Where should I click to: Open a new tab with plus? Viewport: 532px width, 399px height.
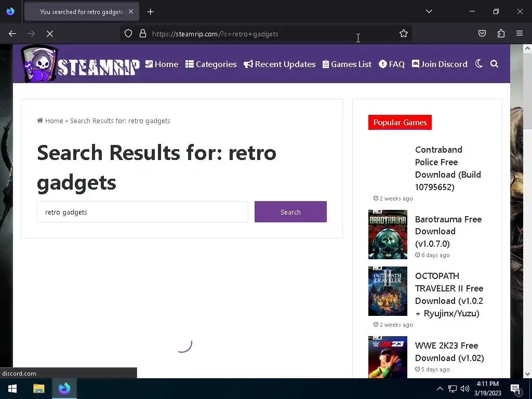151,12
